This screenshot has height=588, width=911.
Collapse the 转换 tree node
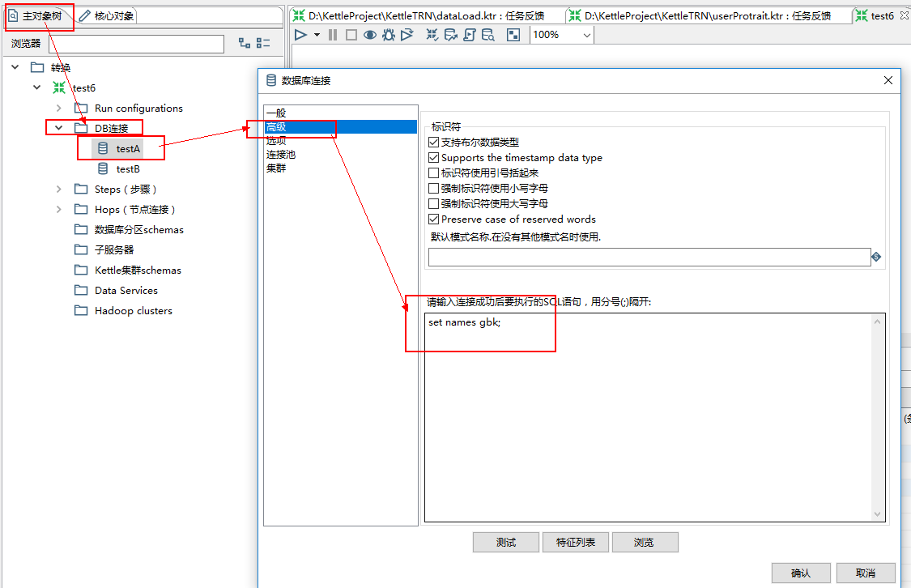15,67
